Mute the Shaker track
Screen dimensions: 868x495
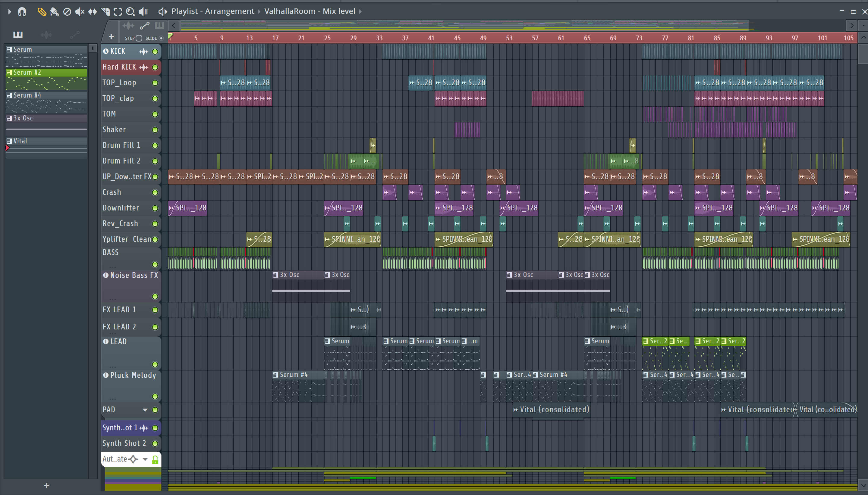click(155, 130)
